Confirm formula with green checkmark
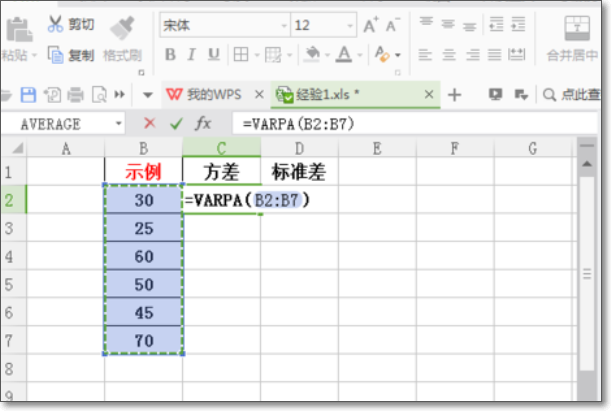The width and height of the screenshot is (611, 411). (x=176, y=124)
